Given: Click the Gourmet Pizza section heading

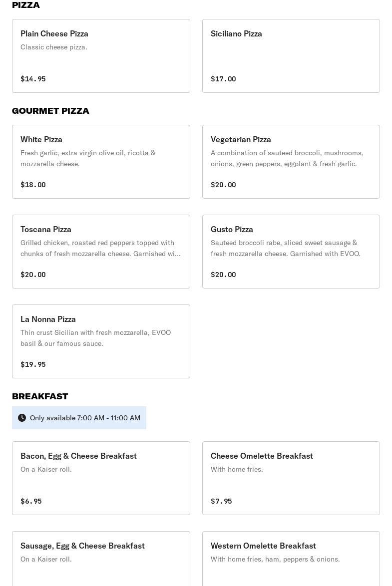Looking at the screenshot, I should pyautogui.click(x=50, y=111).
